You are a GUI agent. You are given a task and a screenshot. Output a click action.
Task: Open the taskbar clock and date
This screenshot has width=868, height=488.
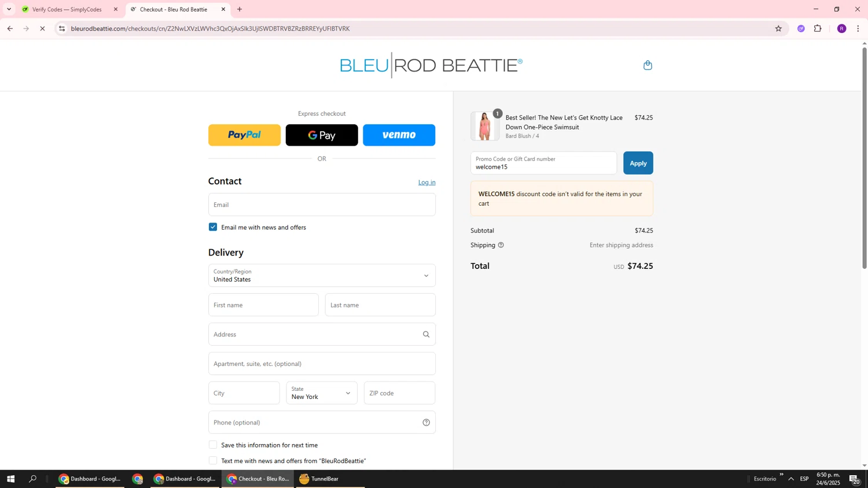point(828,479)
